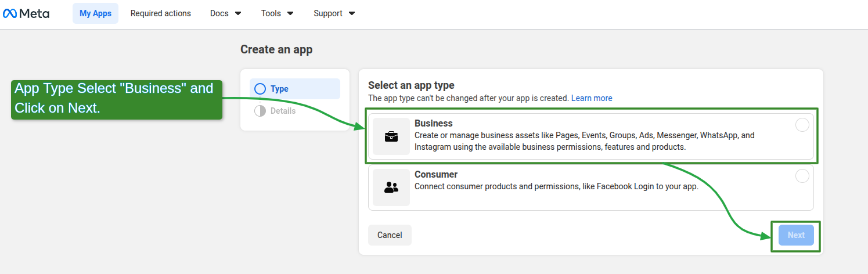Click the Consumer app type title
The width and height of the screenshot is (868, 274).
click(436, 175)
